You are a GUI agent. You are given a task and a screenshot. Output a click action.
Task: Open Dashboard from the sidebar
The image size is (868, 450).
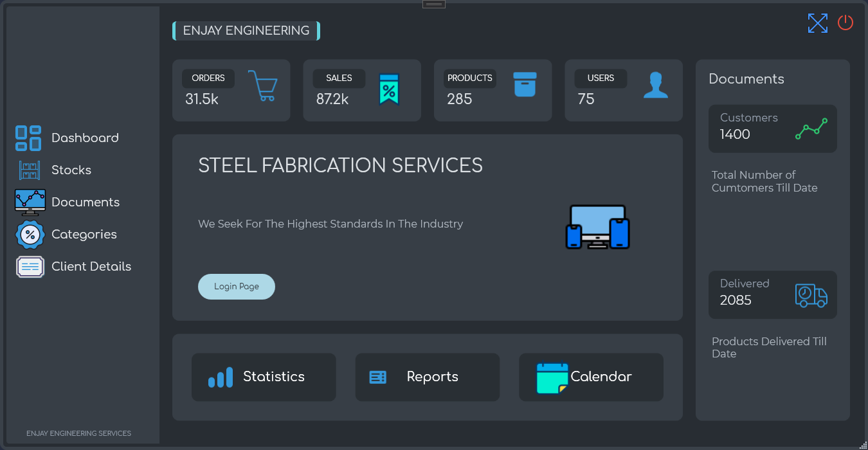click(84, 138)
